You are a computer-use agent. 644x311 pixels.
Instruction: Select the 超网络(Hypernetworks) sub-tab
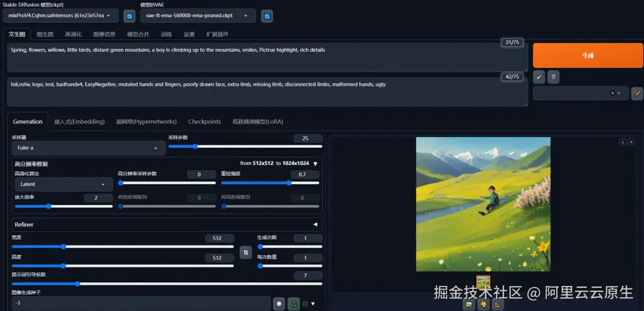146,122
